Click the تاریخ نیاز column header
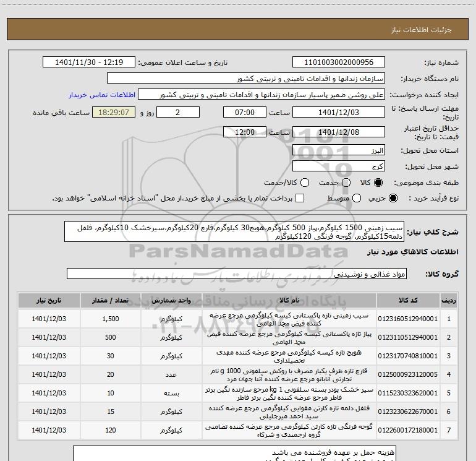The height and width of the screenshot is (461, 476). 49,300
